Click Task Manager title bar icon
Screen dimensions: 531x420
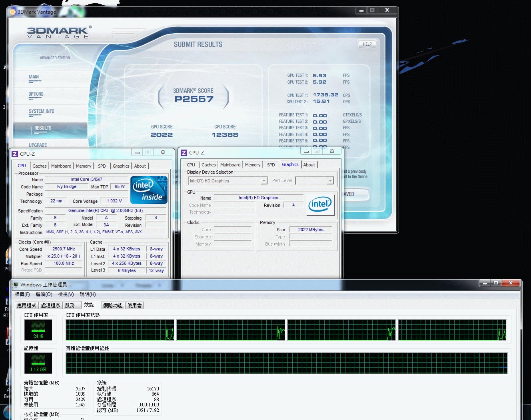(16, 284)
